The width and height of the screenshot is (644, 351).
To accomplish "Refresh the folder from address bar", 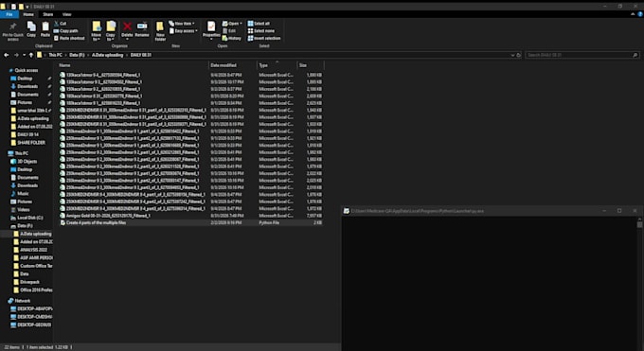I will coord(519,55).
